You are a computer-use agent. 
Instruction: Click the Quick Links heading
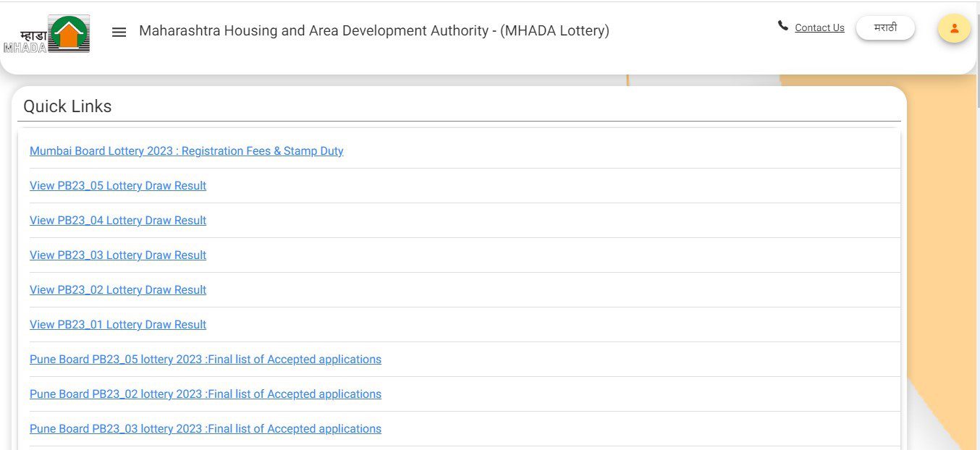click(67, 106)
